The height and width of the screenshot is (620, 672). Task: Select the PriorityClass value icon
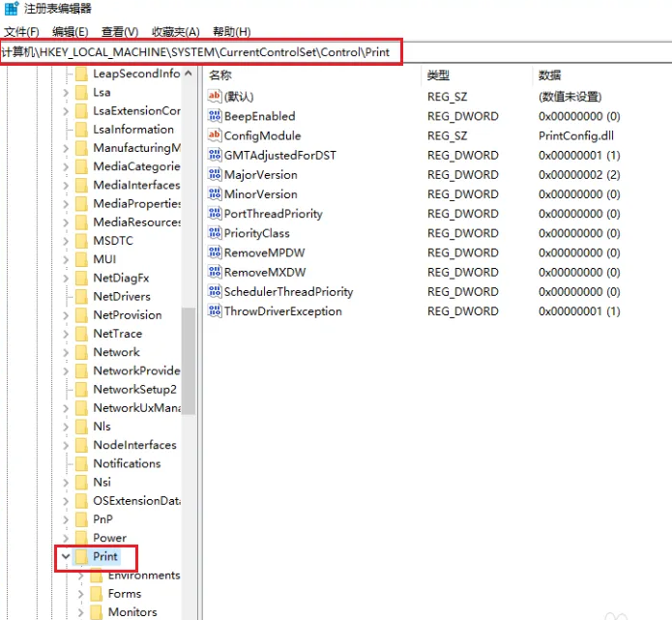[x=215, y=233]
